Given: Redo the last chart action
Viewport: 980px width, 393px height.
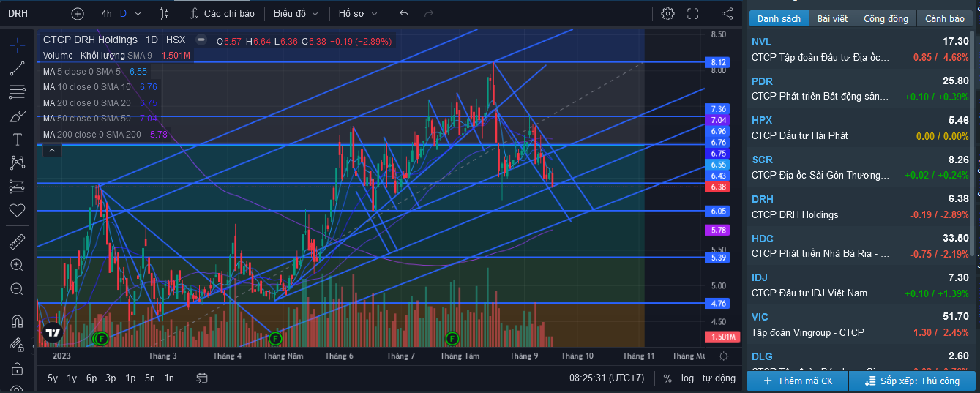Looking at the screenshot, I should pos(428,13).
